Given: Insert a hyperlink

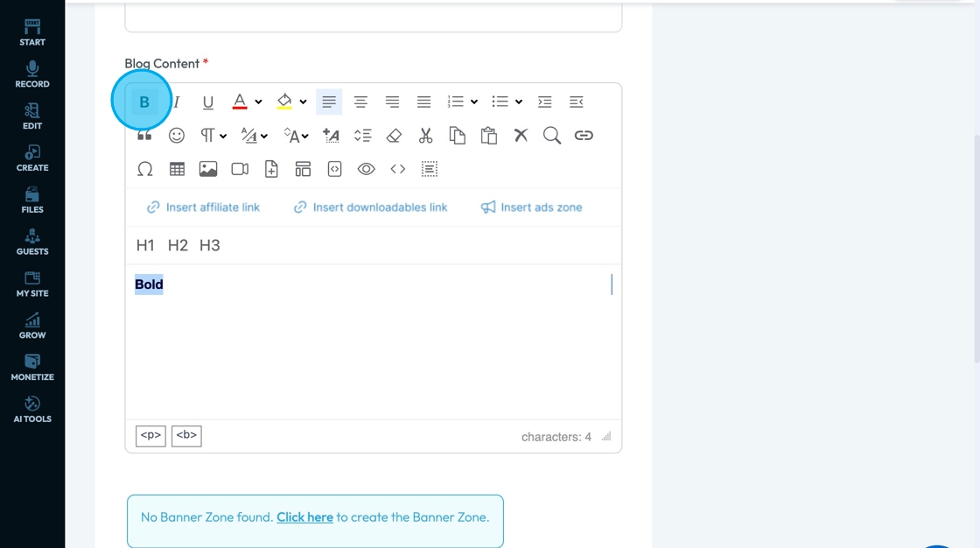Looking at the screenshot, I should point(584,136).
